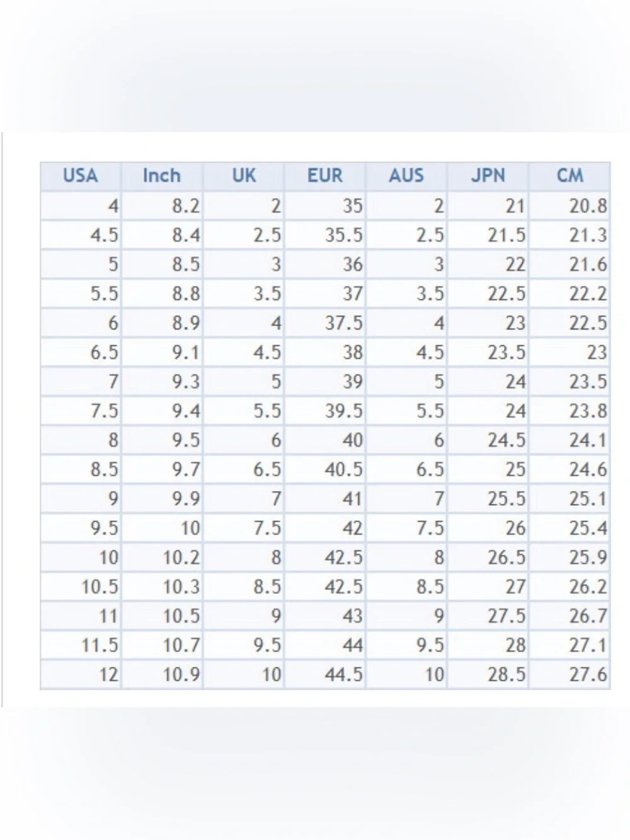This screenshot has height=840, width=630.
Task: Click the 9.1 Inch cell
Action: (x=162, y=352)
